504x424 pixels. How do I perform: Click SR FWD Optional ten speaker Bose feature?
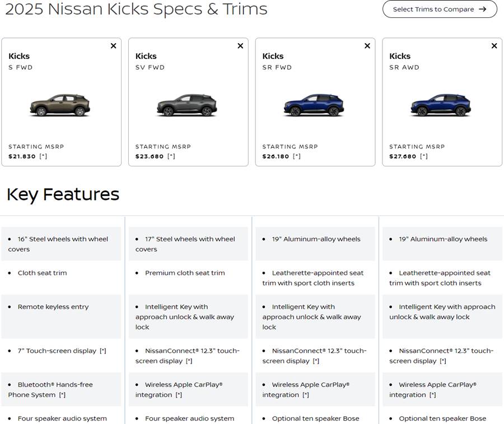click(x=316, y=418)
